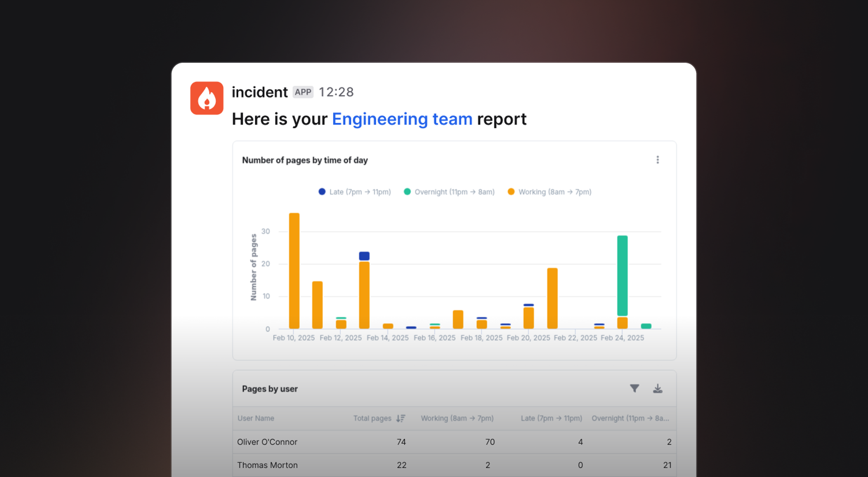Toggle Overnight (11pm → 8am) legend series
868x477 pixels.
tap(449, 192)
